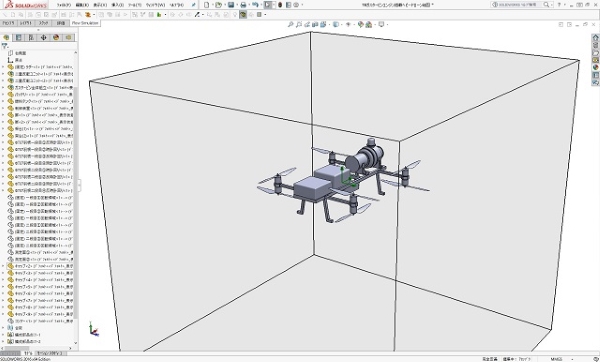Open the 表示(V) menu
Screen dimensions: 600x362
click(x=100, y=5)
